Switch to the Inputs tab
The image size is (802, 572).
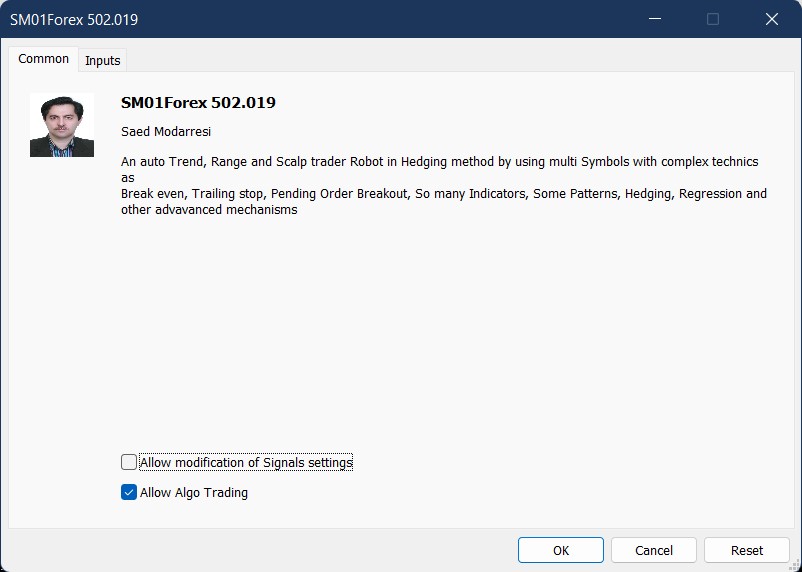tap(102, 60)
